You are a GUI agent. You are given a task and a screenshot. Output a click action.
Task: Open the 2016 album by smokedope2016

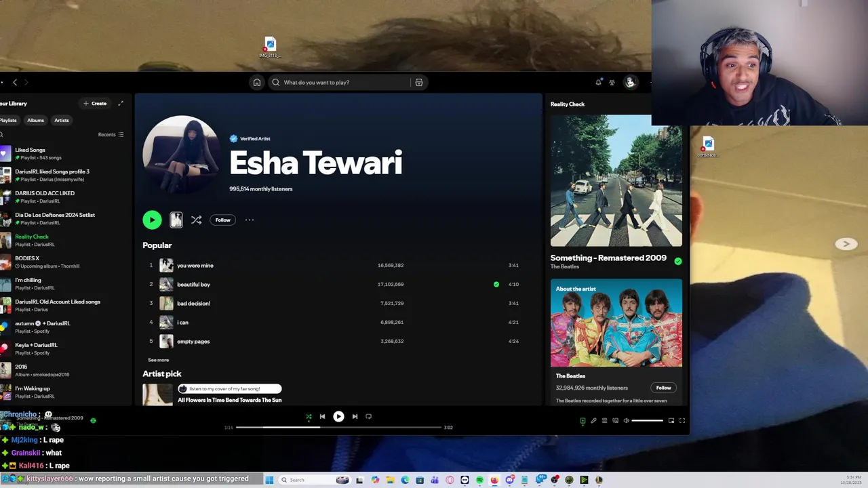(64, 371)
